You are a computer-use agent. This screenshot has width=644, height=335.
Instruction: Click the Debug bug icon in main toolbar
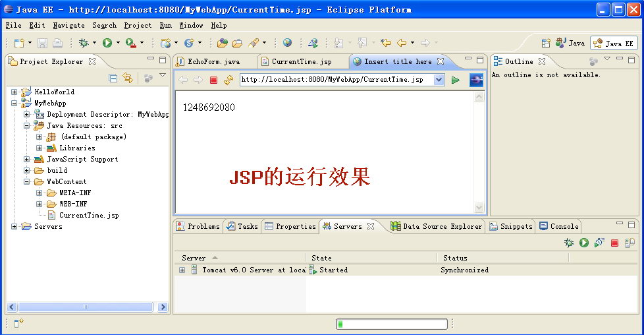(x=84, y=43)
